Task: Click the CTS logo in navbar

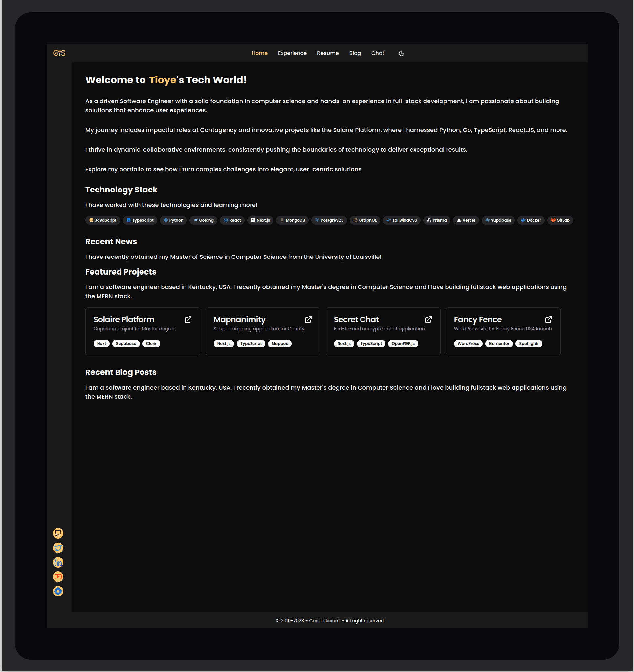Action: click(59, 53)
